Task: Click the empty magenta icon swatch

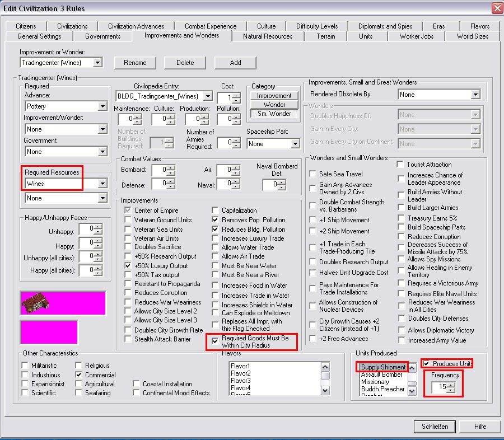Action: [x=49, y=332]
